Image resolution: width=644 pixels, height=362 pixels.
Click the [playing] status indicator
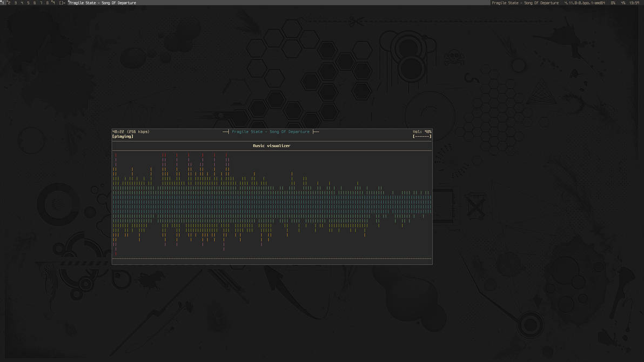coord(123,137)
